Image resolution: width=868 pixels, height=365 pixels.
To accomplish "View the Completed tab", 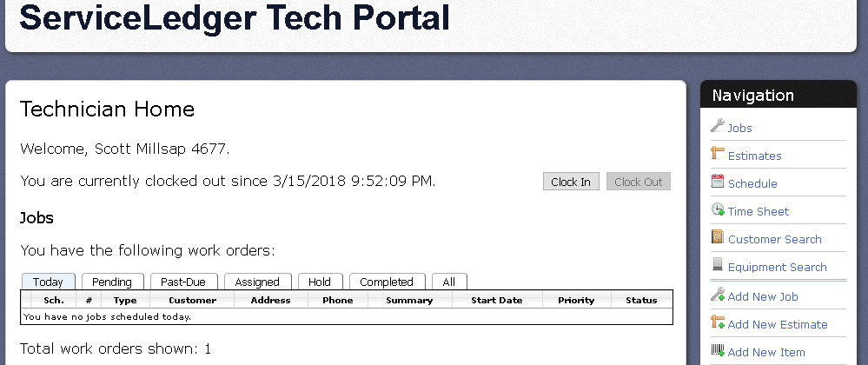I will pos(387,282).
